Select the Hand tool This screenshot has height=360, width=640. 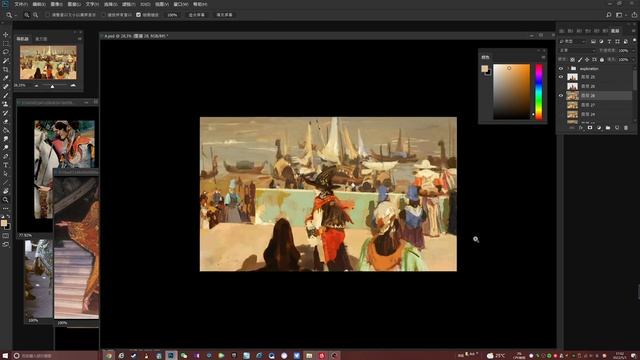[6, 191]
